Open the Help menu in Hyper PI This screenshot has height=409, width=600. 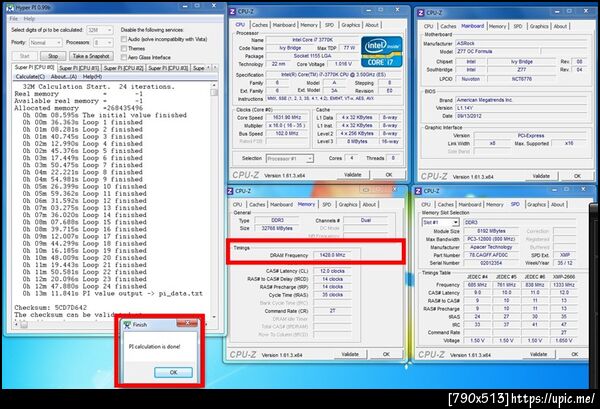(x=29, y=18)
